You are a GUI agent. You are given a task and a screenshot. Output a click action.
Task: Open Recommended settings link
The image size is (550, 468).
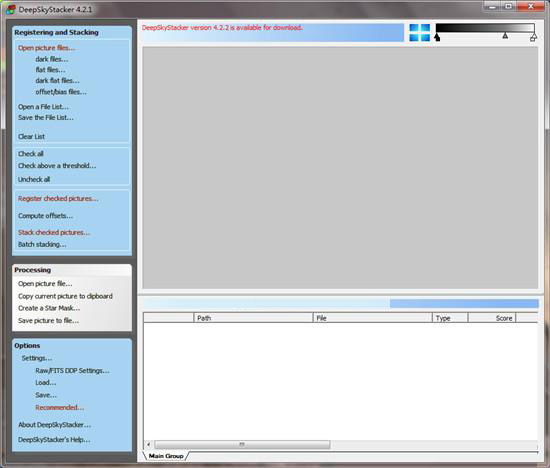click(x=60, y=407)
